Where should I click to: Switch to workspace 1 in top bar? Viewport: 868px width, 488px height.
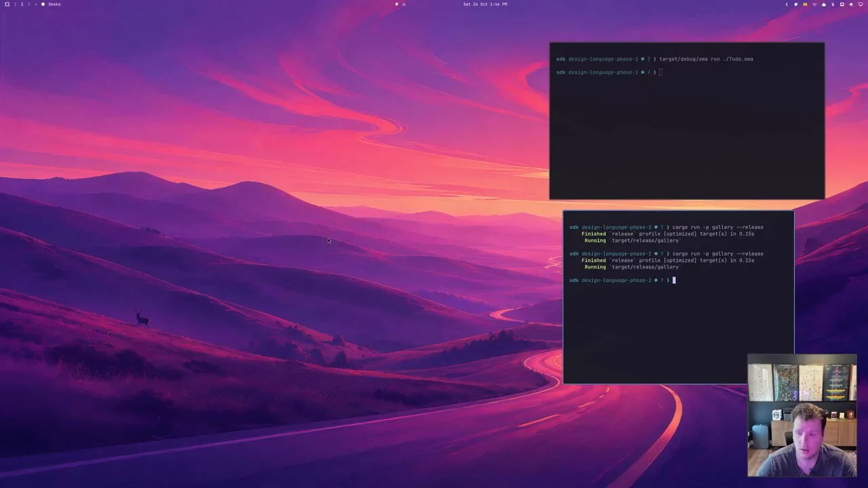[15, 4]
